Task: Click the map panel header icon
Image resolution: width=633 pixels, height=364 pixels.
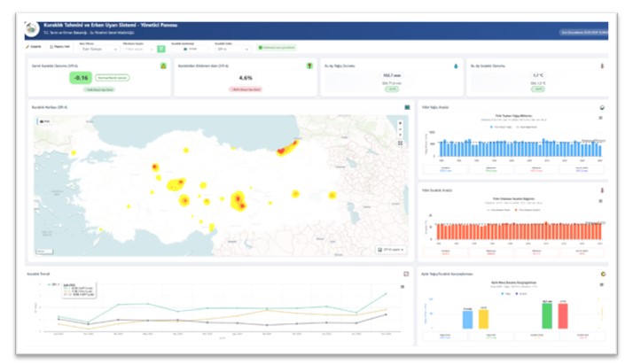Action: pyautogui.click(x=407, y=108)
